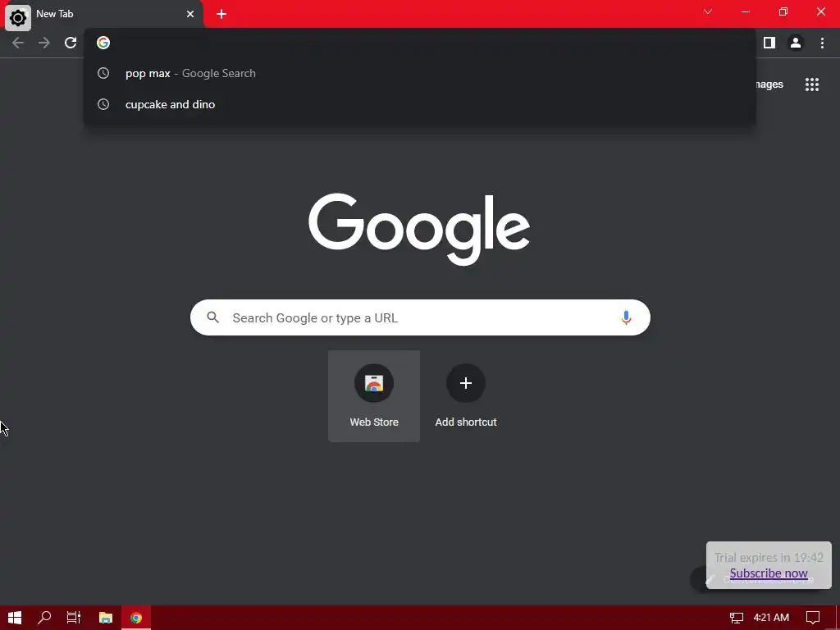Select the pop max search suggestion

(x=420, y=73)
